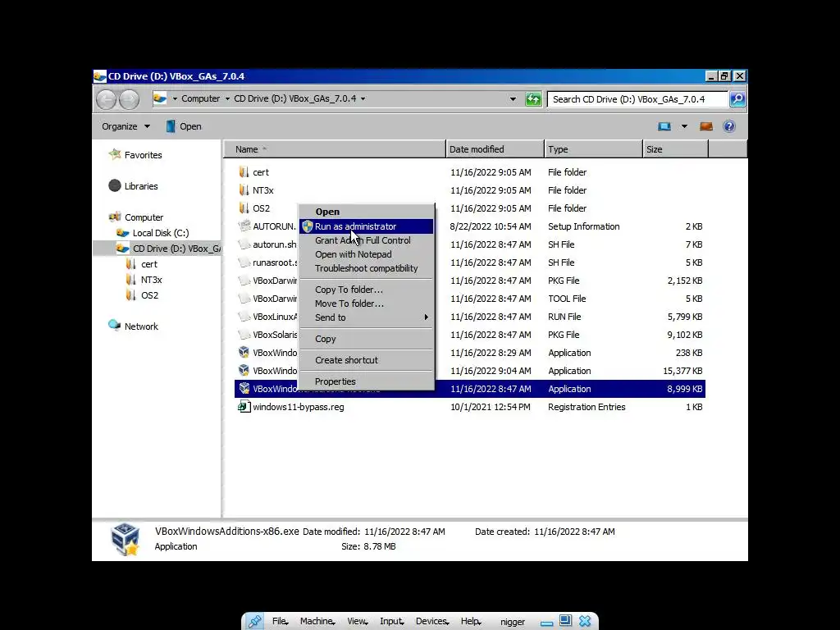Select the OS2 subfolder in navigation tree

pos(149,295)
